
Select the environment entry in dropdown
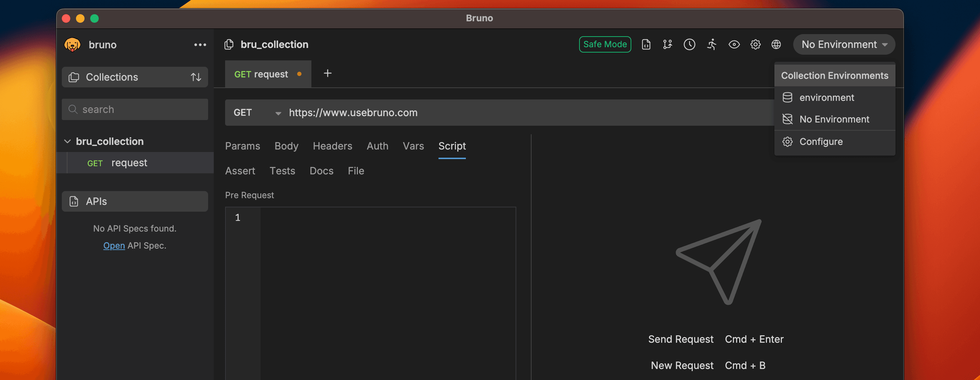click(826, 98)
